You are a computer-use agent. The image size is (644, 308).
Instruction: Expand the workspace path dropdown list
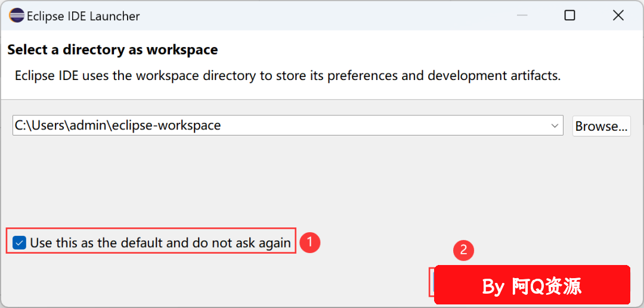click(555, 125)
